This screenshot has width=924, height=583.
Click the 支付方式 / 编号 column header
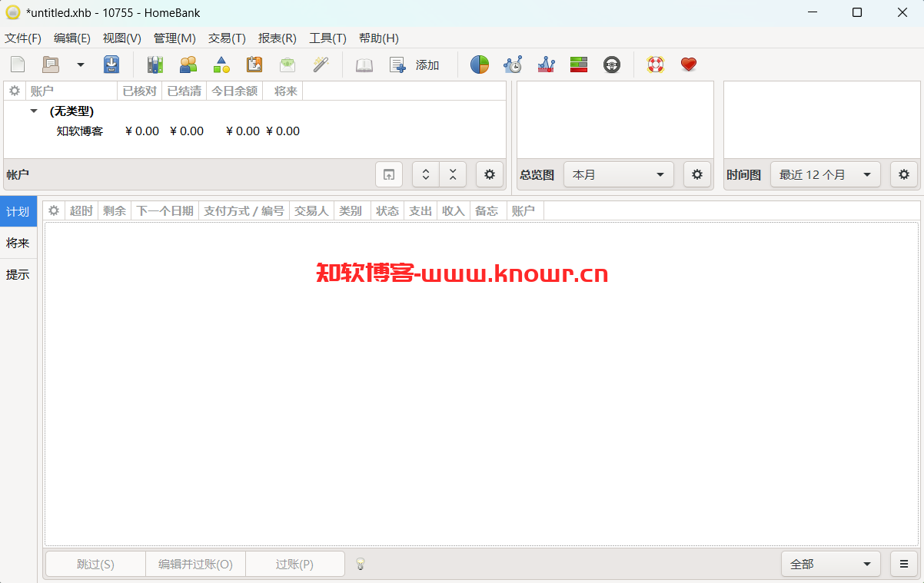coord(244,210)
